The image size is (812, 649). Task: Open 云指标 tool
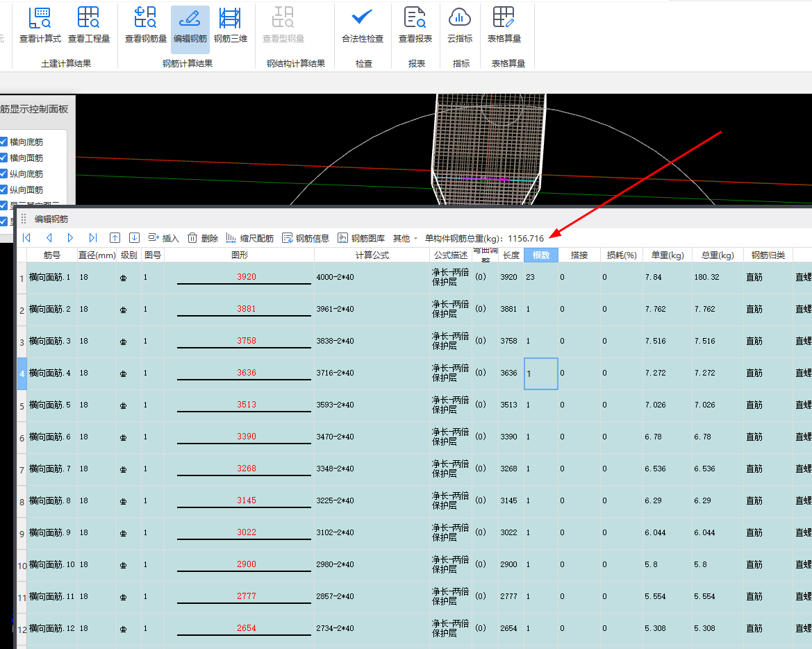[x=460, y=25]
